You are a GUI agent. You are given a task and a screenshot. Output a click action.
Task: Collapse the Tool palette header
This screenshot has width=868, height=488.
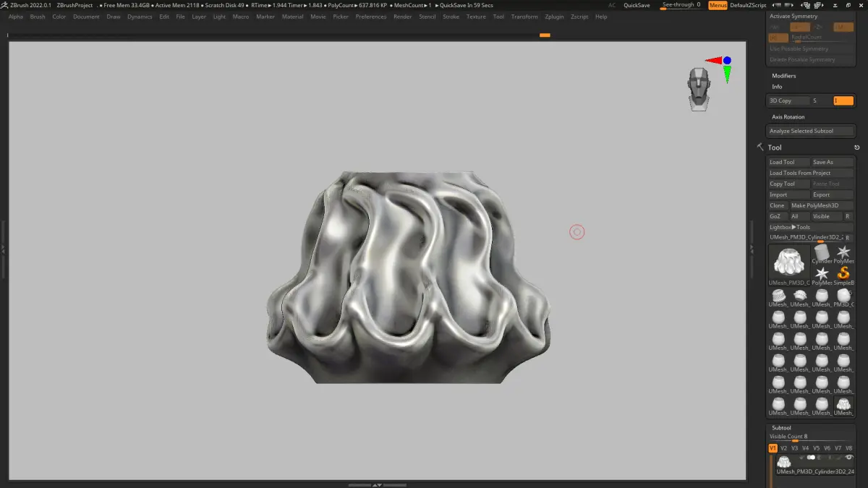pos(775,147)
